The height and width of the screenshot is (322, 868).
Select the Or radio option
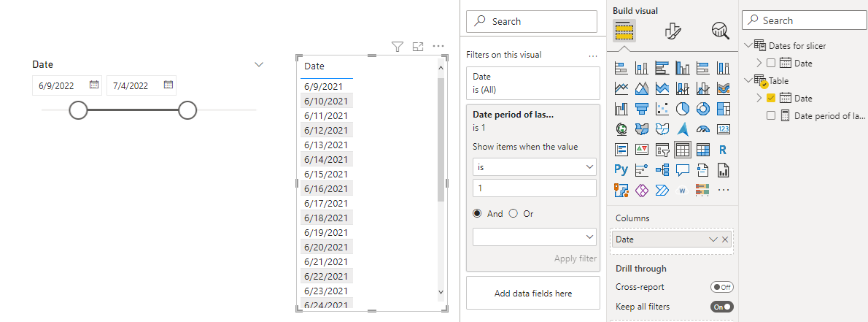click(513, 213)
